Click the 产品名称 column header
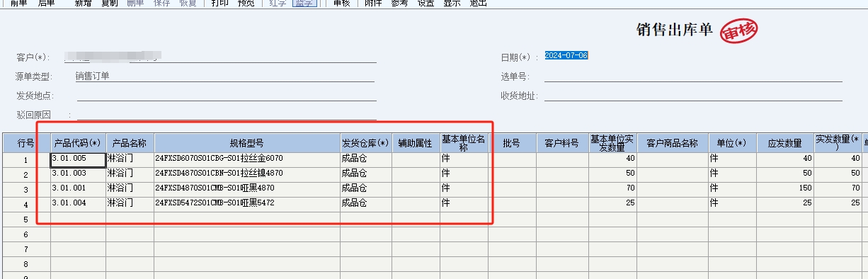Viewport: 868px width, 279px height. point(130,143)
